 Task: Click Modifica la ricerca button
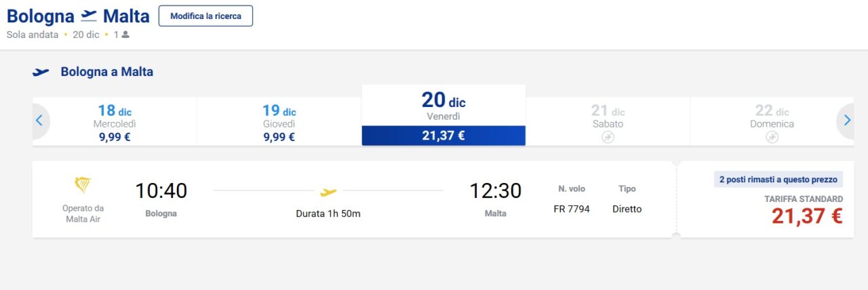tap(205, 16)
